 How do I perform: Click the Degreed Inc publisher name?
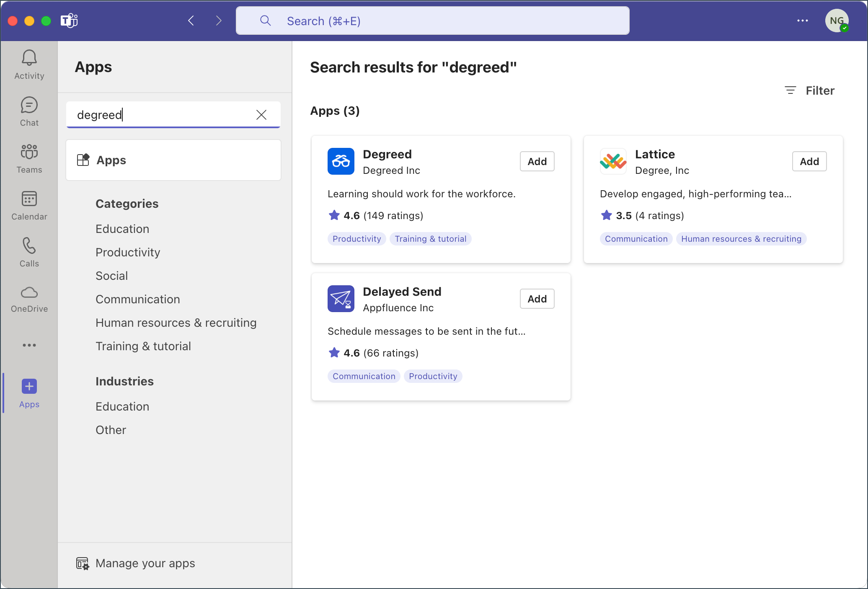click(x=391, y=170)
